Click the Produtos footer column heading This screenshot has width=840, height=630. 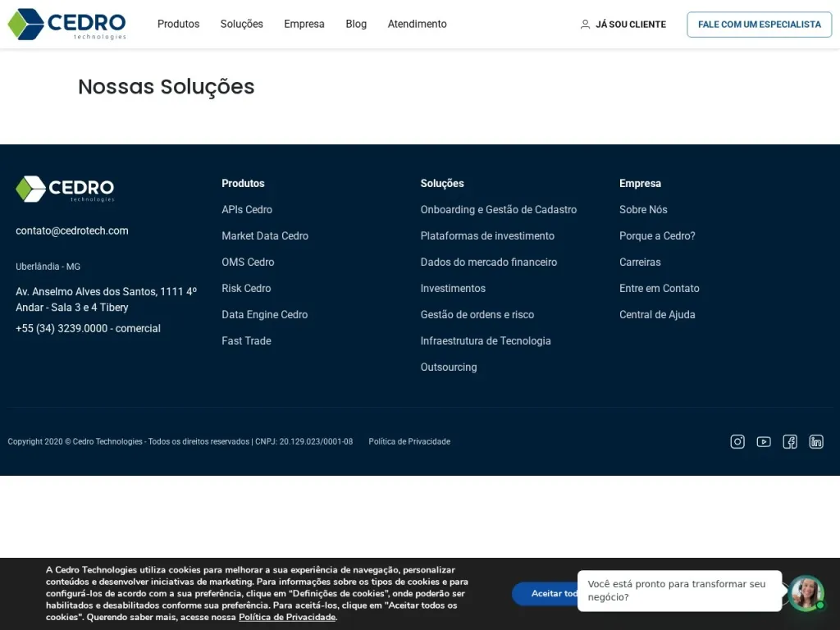tap(243, 183)
